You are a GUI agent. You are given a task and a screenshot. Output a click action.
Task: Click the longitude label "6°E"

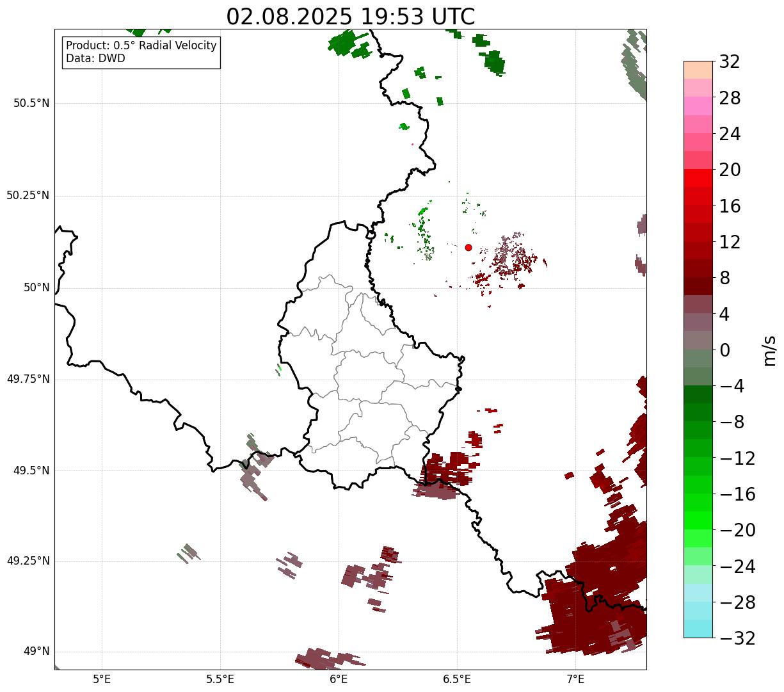[x=339, y=679]
